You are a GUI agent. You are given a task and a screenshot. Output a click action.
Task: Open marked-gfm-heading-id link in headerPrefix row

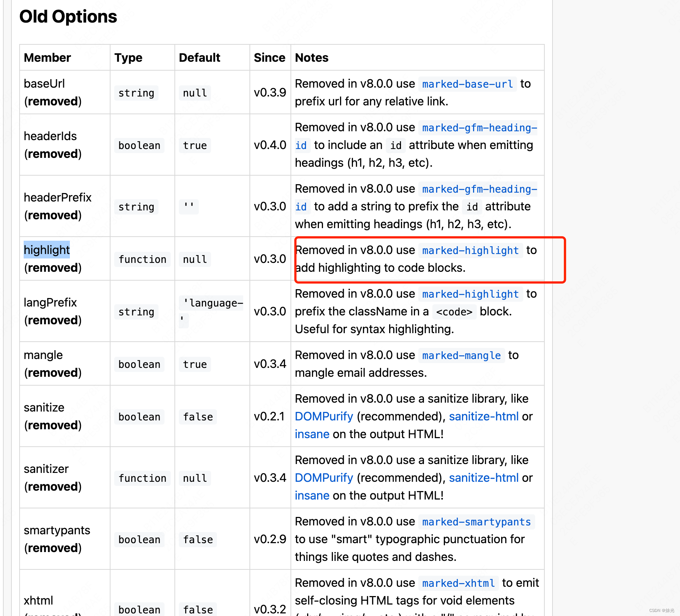[x=479, y=189]
